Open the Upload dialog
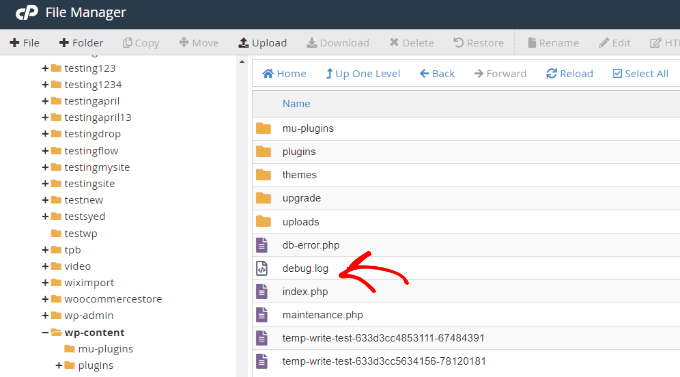Viewport: 680px width, 377px height. pos(262,43)
